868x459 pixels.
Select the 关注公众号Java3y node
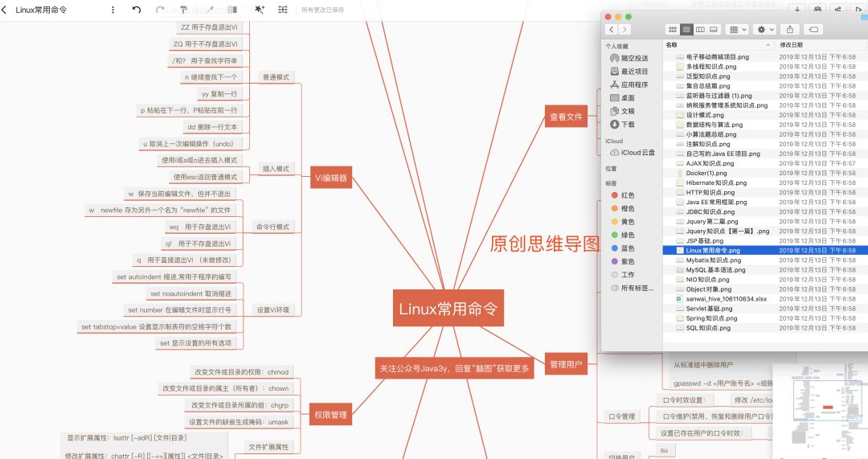(x=454, y=368)
